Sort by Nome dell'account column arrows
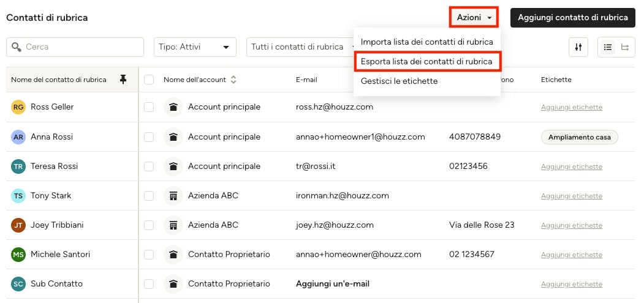The width and height of the screenshot is (644, 303). click(233, 80)
